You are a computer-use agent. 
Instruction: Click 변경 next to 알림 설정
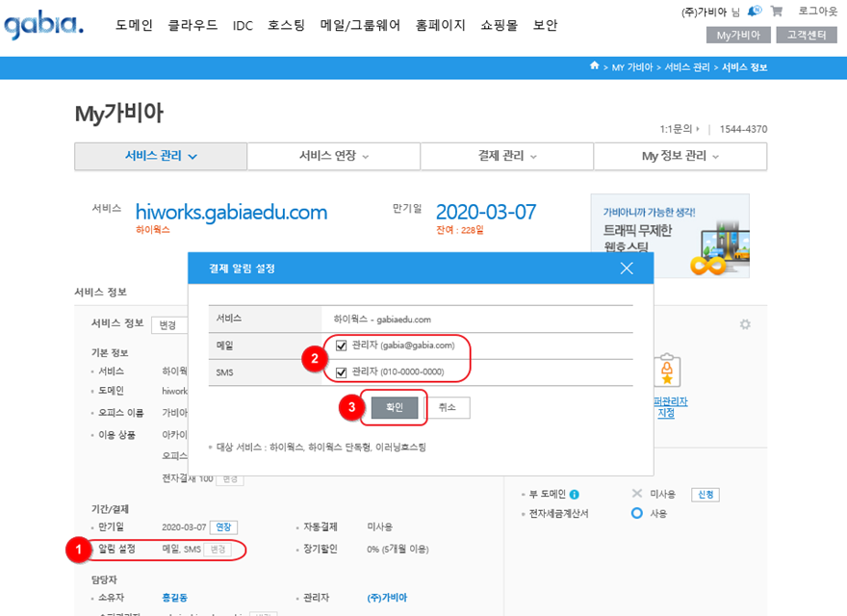(x=219, y=550)
